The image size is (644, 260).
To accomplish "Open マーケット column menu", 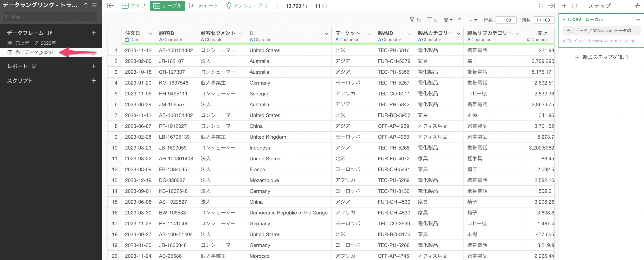I will point(369,33).
